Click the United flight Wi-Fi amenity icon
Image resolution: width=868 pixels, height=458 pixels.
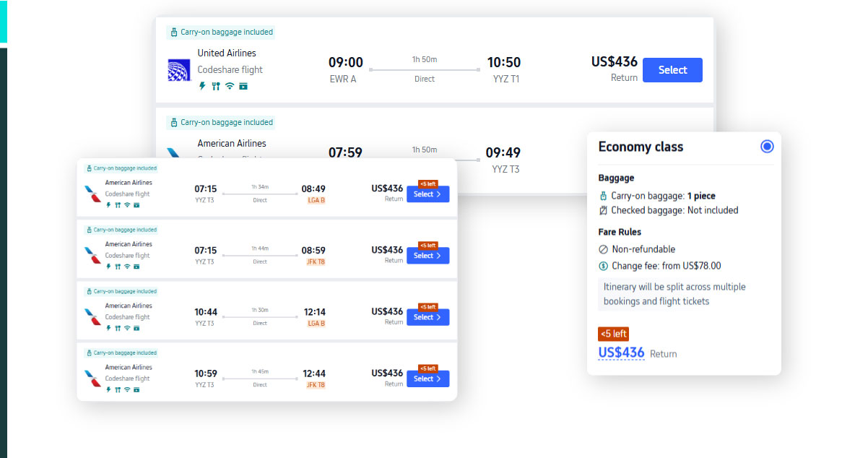click(x=230, y=86)
